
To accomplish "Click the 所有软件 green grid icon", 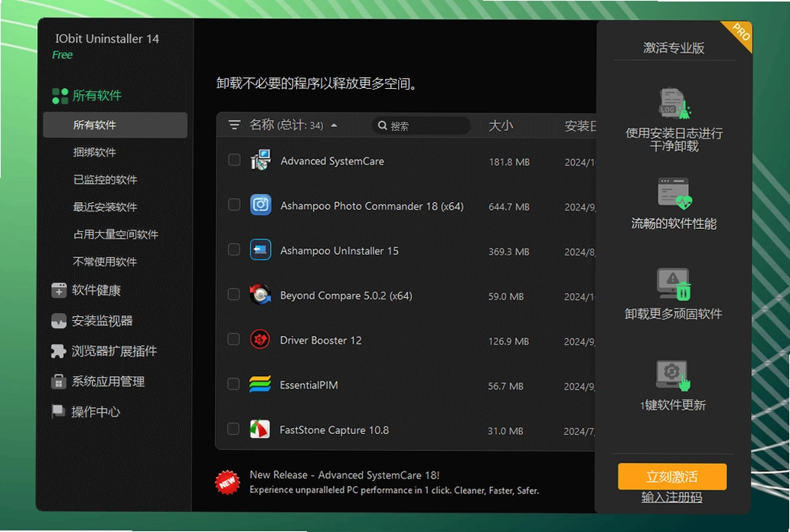I will pyautogui.click(x=60, y=96).
